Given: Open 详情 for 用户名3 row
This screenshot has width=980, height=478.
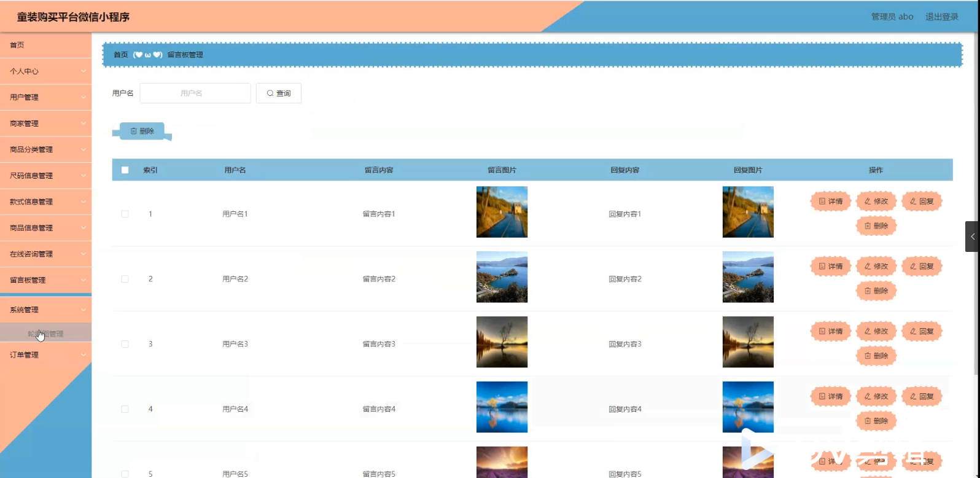Looking at the screenshot, I should (x=831, y=332).
